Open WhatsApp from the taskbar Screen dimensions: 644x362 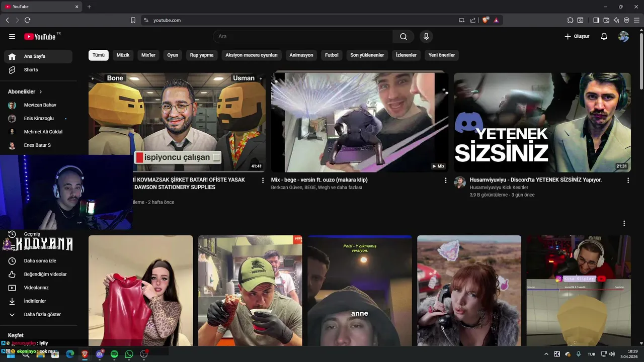click(129, 354)
